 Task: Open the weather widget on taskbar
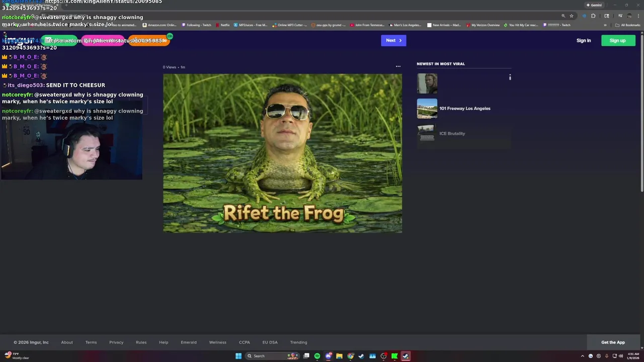click(17, 356)
